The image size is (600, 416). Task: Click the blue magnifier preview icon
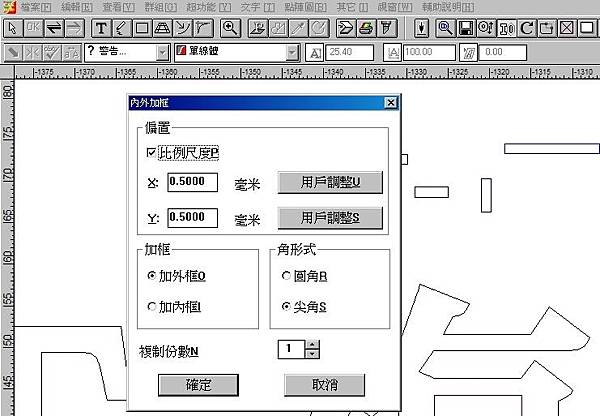click(x=445, y=28)
